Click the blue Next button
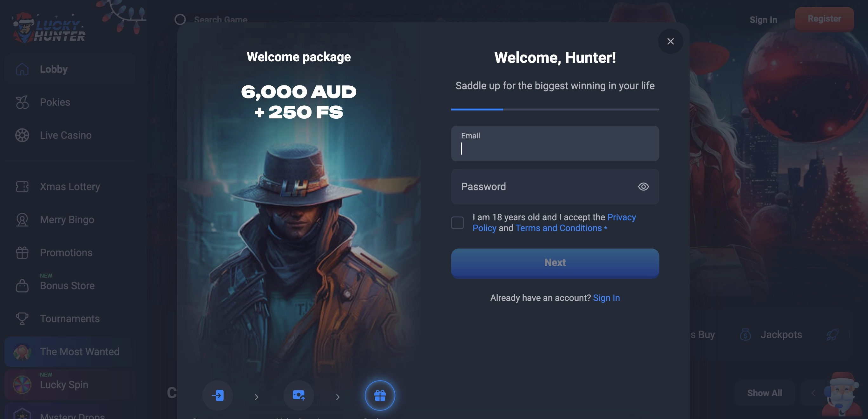The image size is (868, 419). coord(555,263)
